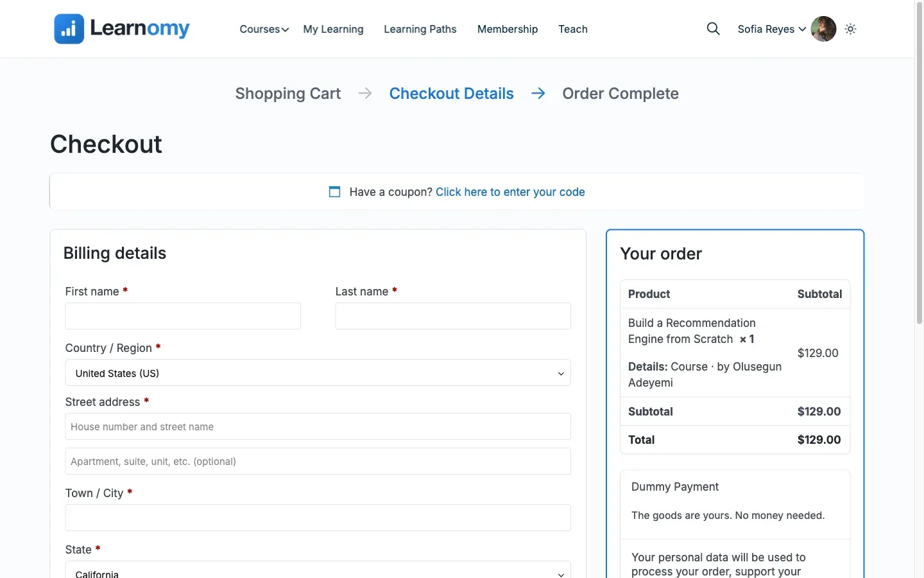Open Learning Paths in the navigation

420,29
